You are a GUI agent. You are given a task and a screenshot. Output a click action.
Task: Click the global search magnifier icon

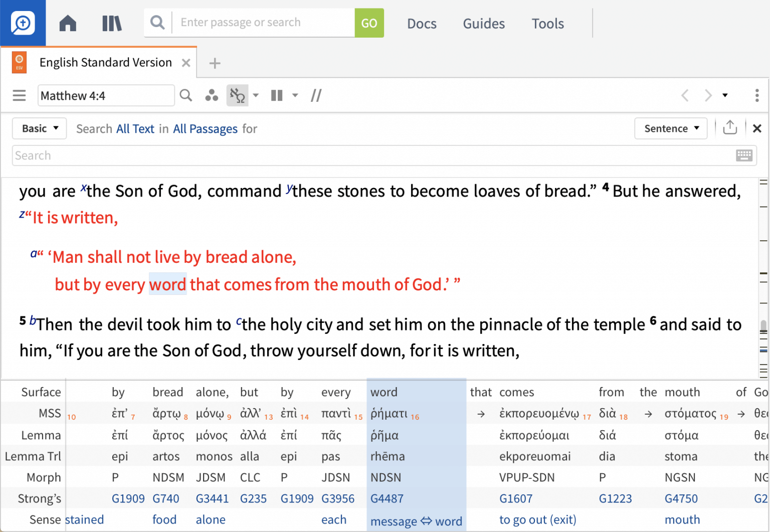(x=157, y=23)
